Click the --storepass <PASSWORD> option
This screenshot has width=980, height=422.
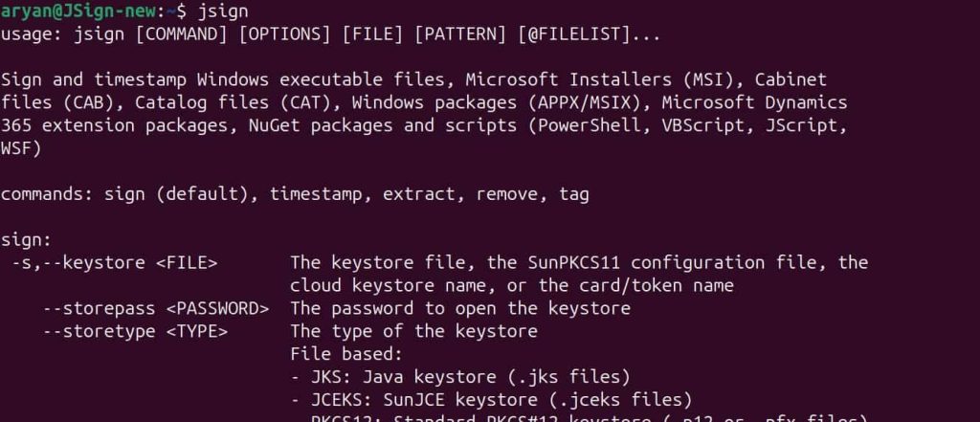(156, 308)
